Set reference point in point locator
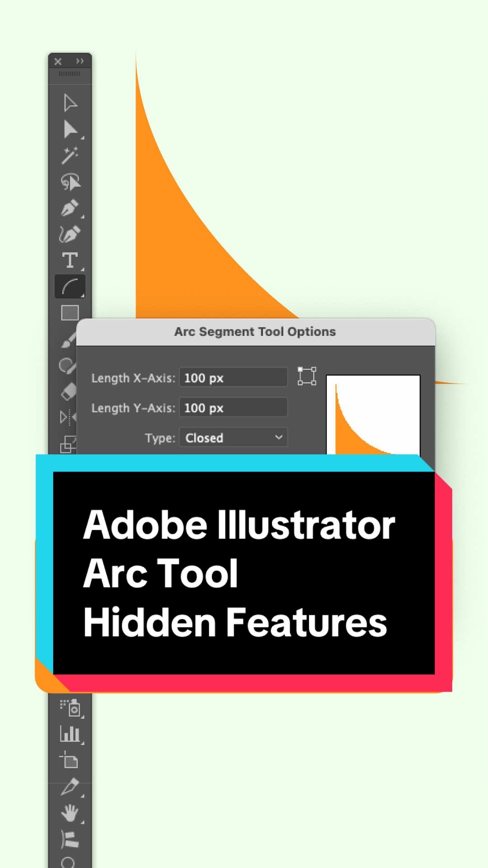This screenshot has height=868, width=488. (x=307, y=376)
